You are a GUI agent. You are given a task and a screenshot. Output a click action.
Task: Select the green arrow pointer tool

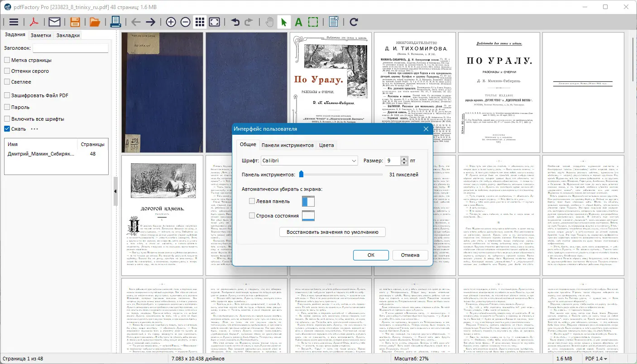coord(284,22)
